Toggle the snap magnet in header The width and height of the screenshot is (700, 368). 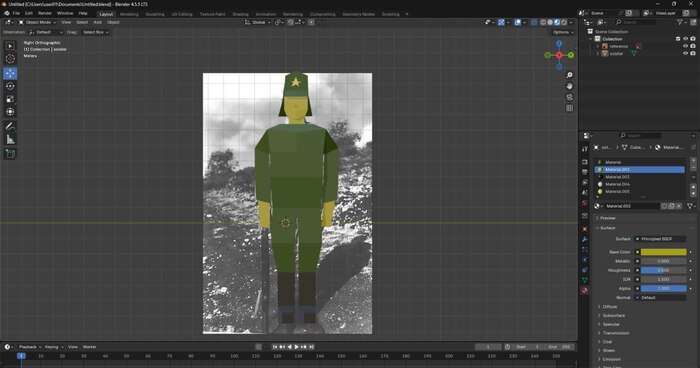290,22
